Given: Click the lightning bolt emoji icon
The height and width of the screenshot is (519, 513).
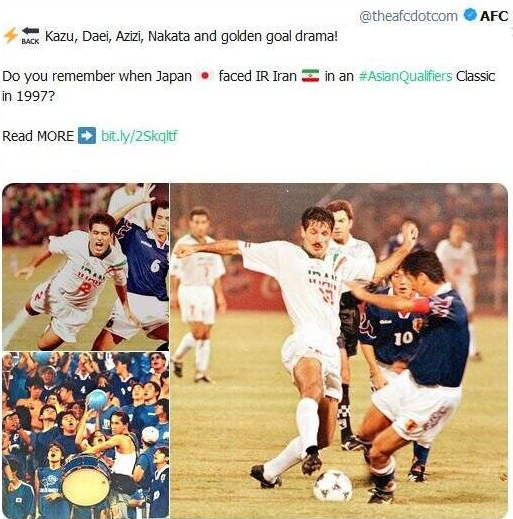Looking at the screenshot, I should pos(10,36).
